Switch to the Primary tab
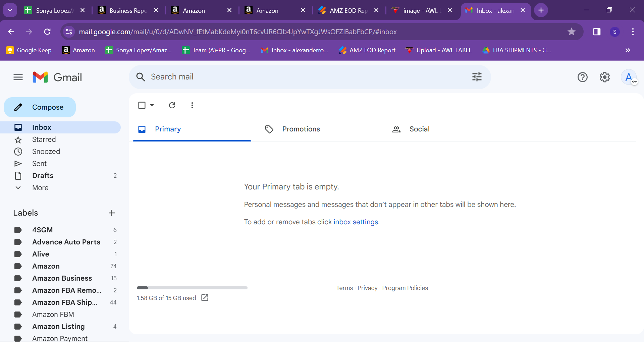Image resolution: width=644 pixels, height=342 pixels. 192,129
